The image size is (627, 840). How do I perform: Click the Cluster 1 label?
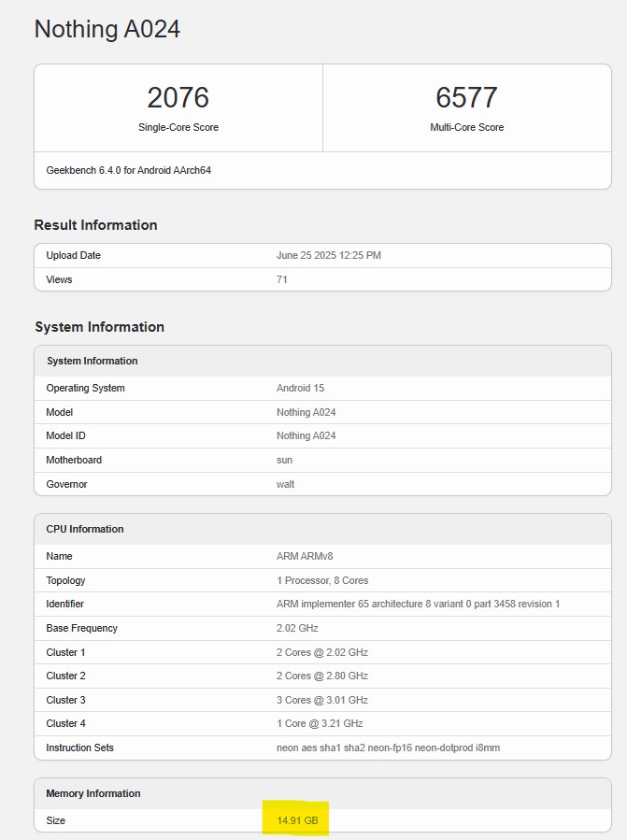pyautogui.click(x=65, y=652)
